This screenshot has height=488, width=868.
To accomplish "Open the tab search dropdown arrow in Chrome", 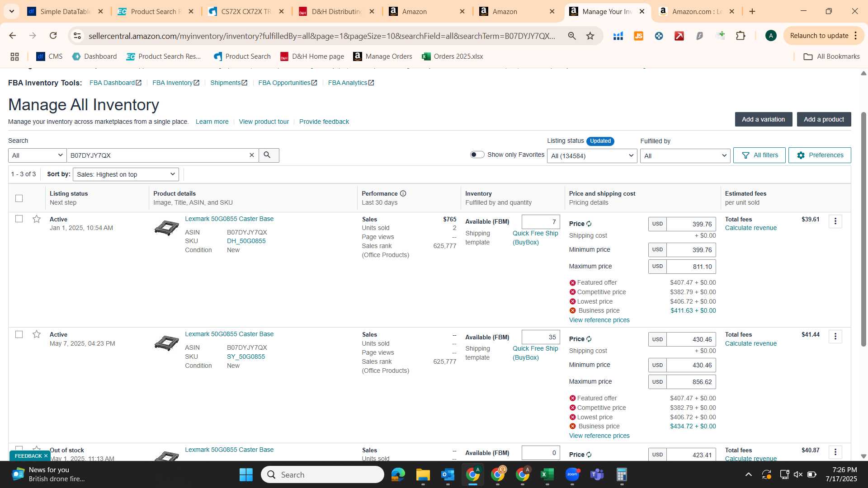I will click(11, 11).
